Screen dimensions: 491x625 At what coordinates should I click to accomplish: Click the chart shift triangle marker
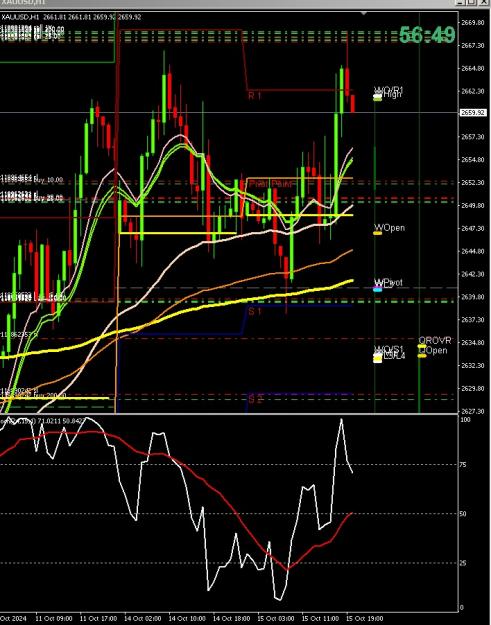[363, 14]
